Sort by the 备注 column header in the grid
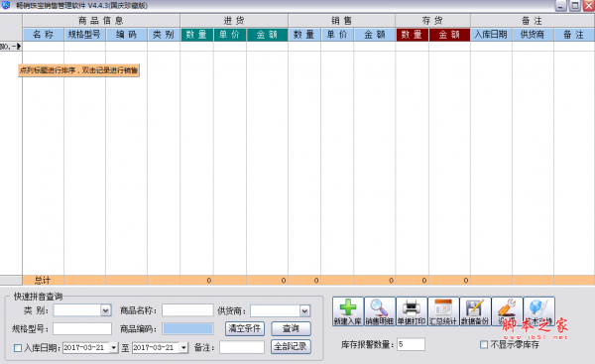This screenshot has width=595, height=364. point(574,35)
